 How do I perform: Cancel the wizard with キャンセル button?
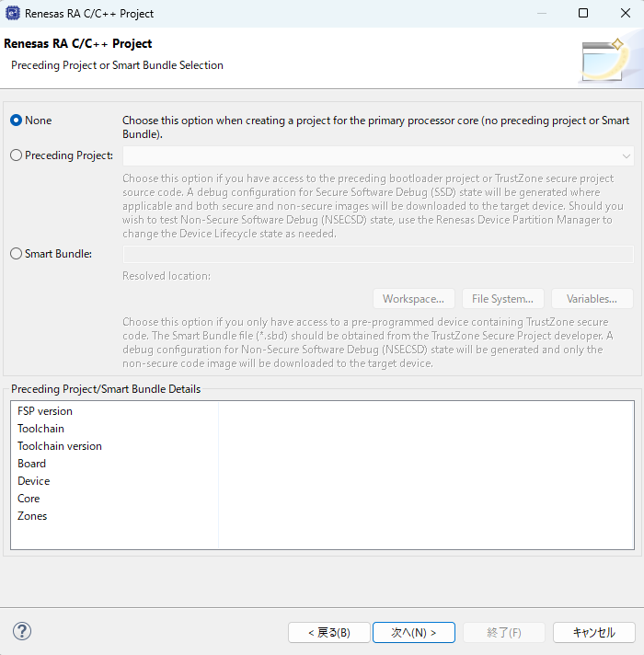point(594,632)
